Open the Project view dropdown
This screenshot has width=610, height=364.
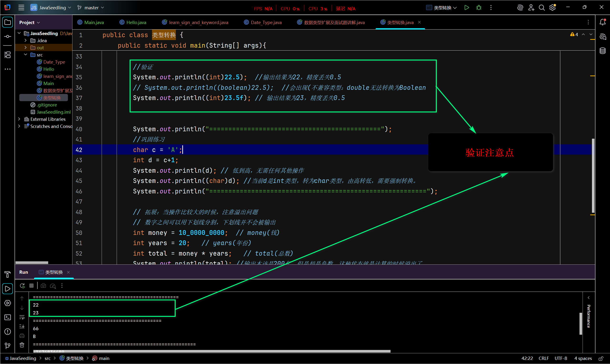[x=30, y=23]
